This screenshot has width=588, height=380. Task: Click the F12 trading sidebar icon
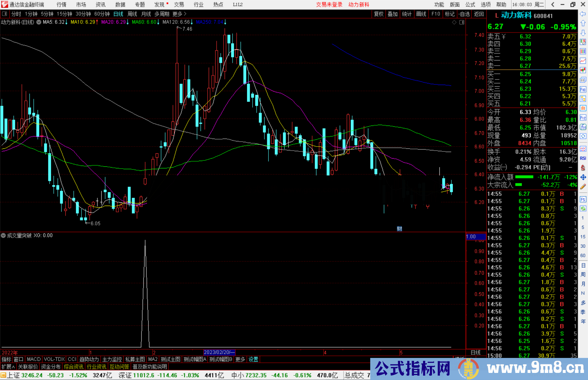(x=583, y=118)
